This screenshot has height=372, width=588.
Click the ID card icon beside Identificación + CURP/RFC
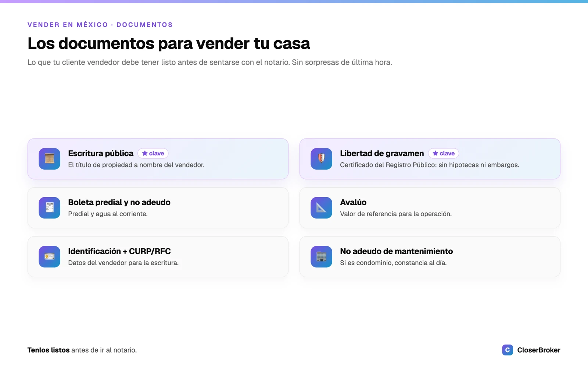[x=49, y=257]
